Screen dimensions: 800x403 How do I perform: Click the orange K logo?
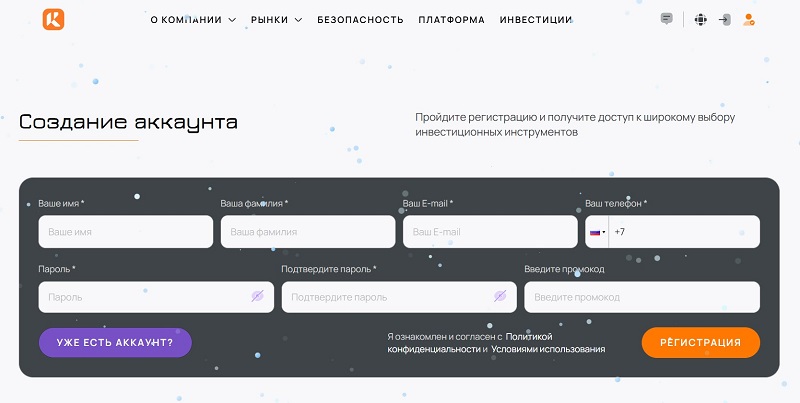coord(54,19)
